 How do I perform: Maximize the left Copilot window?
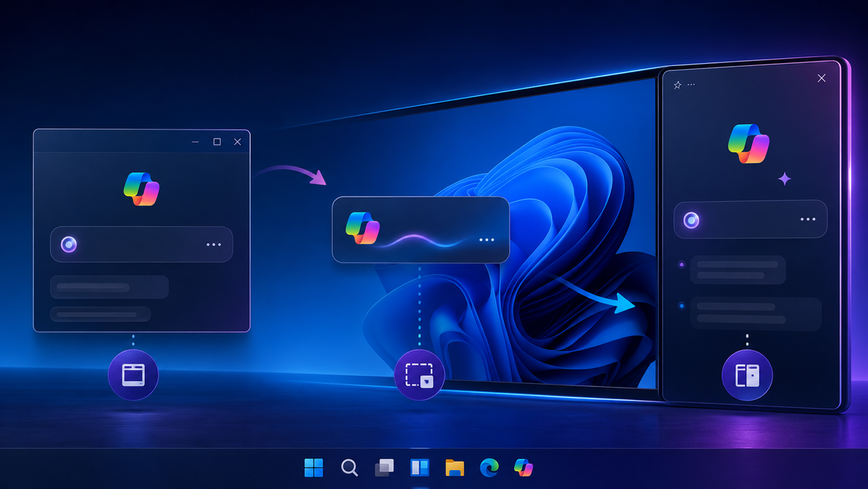click(217, 142)
